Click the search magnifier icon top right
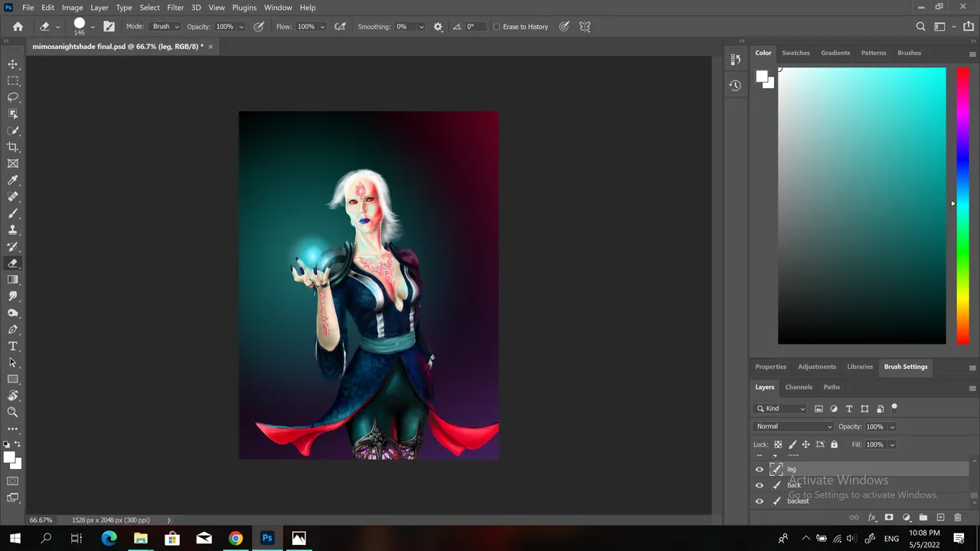980x551 pixels. [921, 27]
